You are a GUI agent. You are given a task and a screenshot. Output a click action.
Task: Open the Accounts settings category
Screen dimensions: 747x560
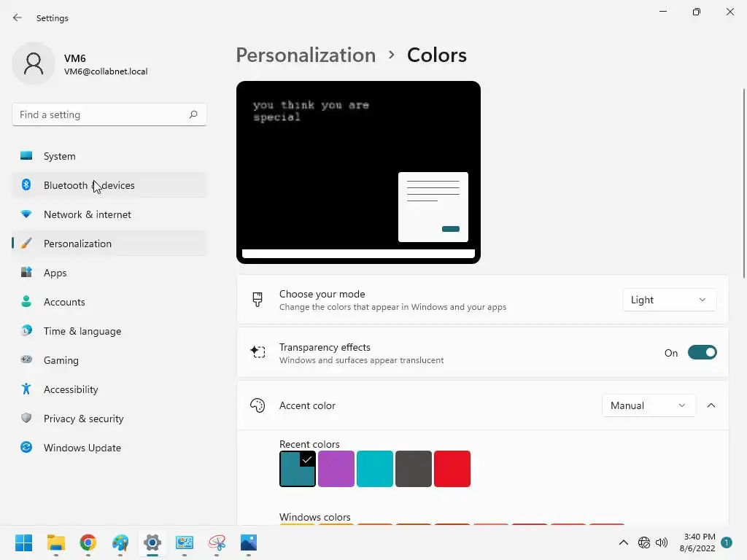[109, 302]
